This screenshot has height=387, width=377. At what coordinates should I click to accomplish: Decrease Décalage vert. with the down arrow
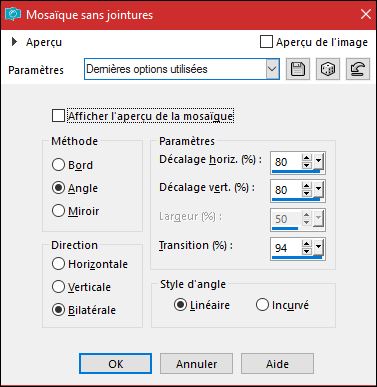[x=307, y=194]
